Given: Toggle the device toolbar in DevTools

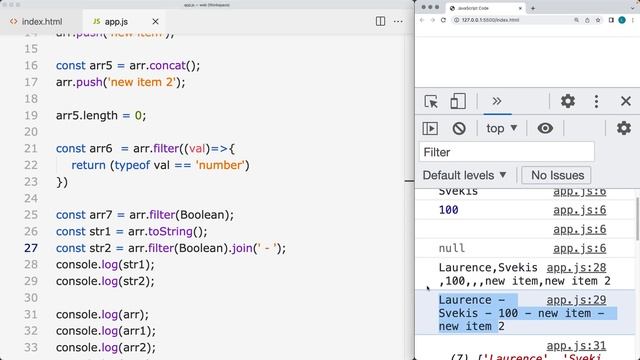Looking at the screenshot, I should tap(458, 101).
